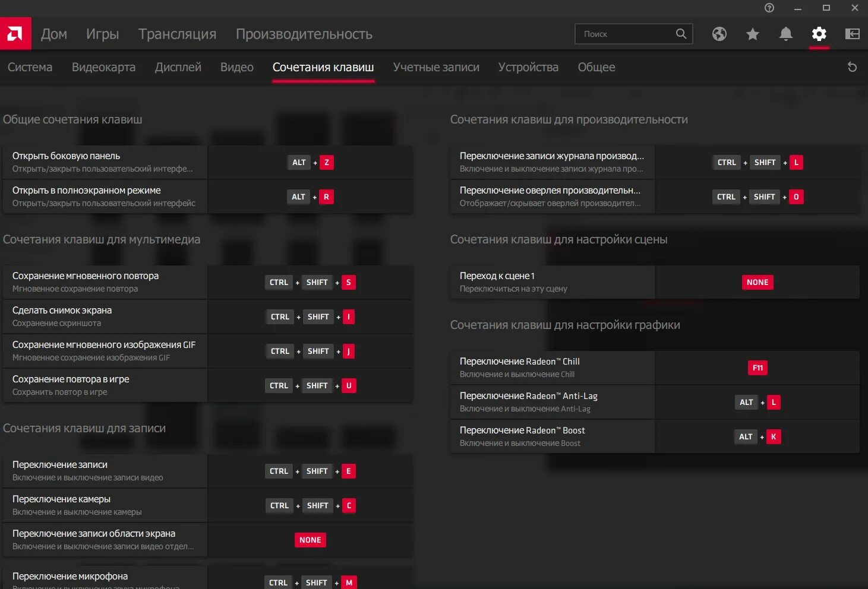Open notifications with the bell icon
The image size is (868, 589).
[x=786, y=34]
